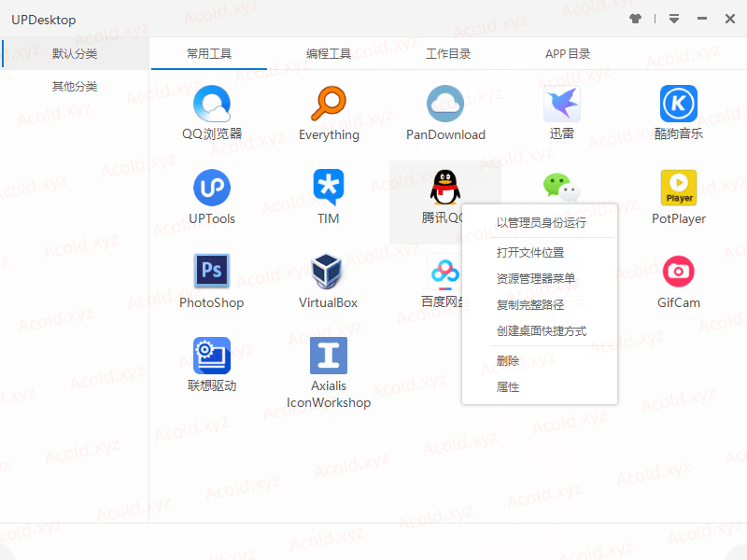Click the 腾讯QQ penguin icon
The width and height of the screenshot is (747, 560).
445,188
